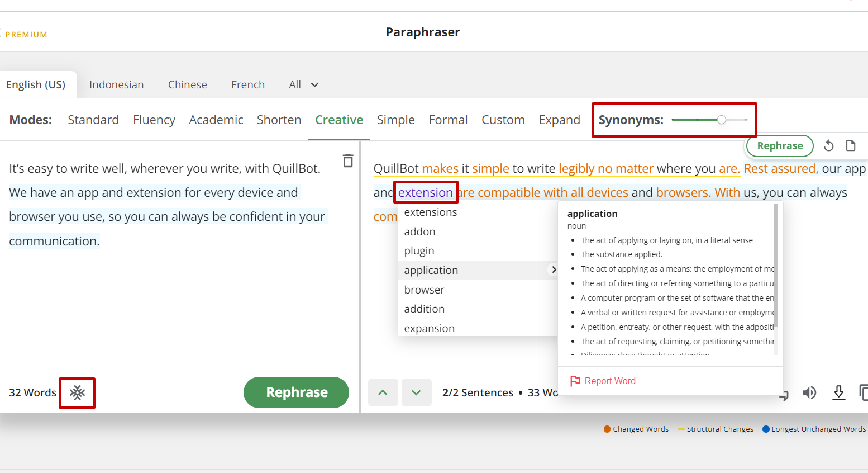Click the highlighted word extension in output

425,193
